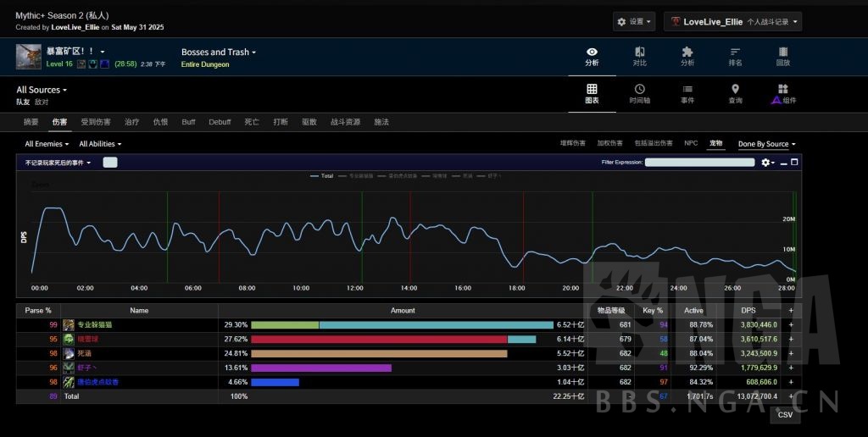Click the 查询 location pin icon

point(735,93)
